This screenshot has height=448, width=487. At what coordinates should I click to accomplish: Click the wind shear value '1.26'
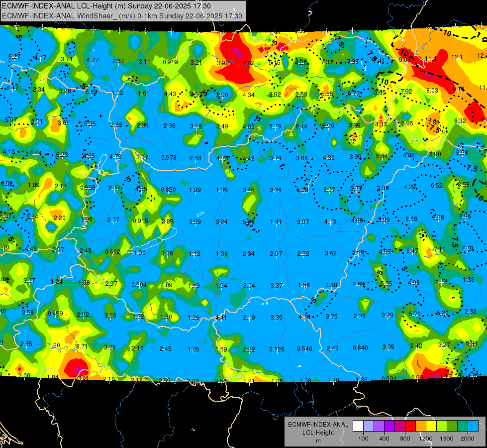click(194, 318)
